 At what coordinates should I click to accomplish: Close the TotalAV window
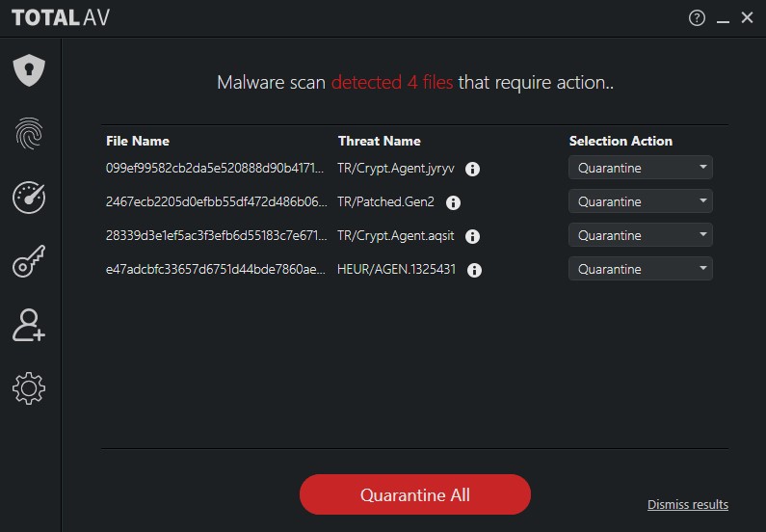747,17
